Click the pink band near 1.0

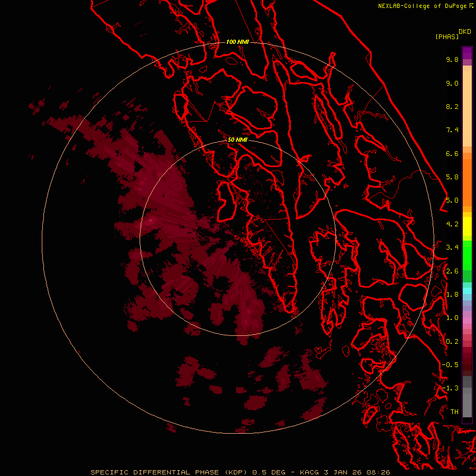click(x=467, y=321)
